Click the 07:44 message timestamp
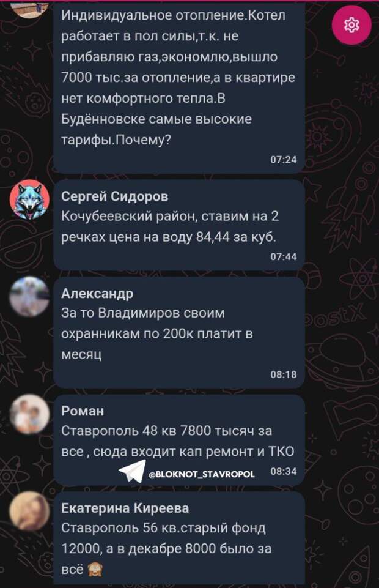The height and width of the screenshot is (588, 379). 283,257
